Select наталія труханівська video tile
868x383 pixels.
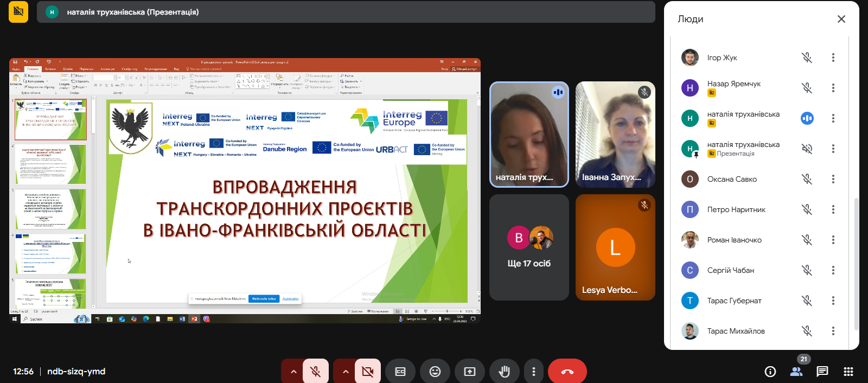pos(529,135)
